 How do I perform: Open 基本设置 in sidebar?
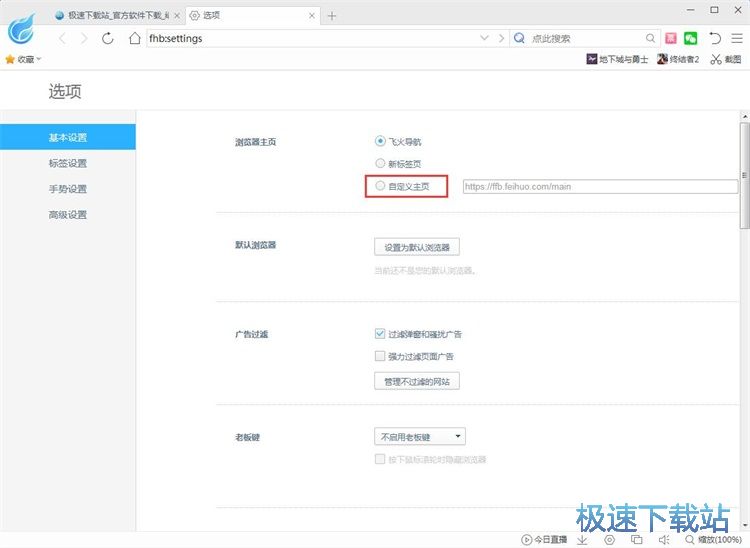pyautogui.click(x=67, y=137)
